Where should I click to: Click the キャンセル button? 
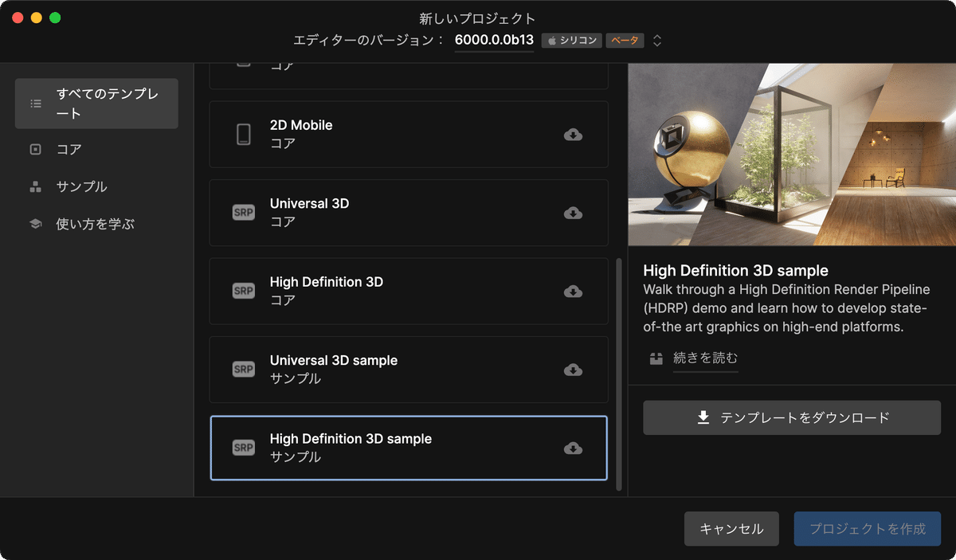click(x=731, y=528)
